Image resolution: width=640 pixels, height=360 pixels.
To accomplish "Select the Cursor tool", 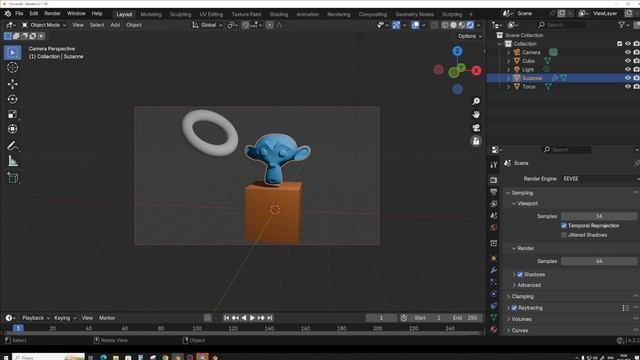I will click(x=12, y=68).
